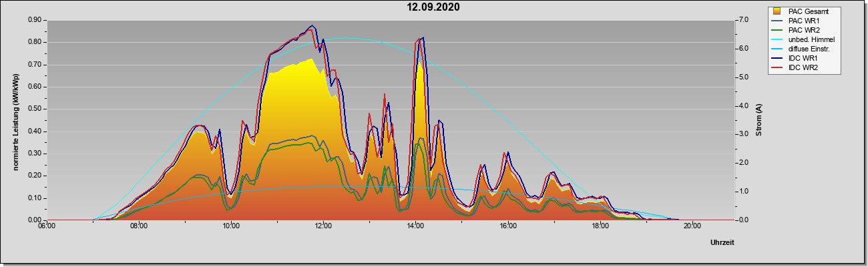Click the 06:00 tick on time axis

[x=46, y=226]
